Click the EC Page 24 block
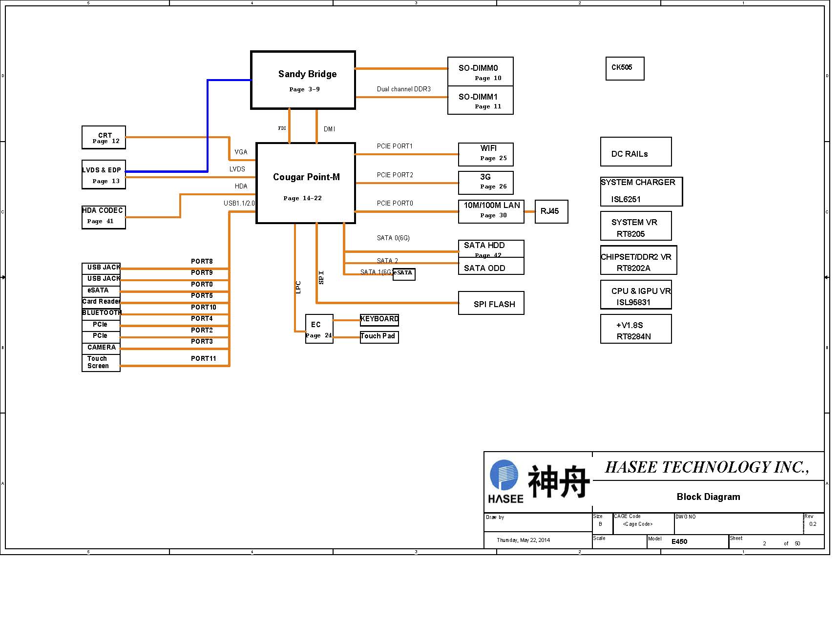The image size is (840, 622). pyautogui.click(x=319, y=329)
